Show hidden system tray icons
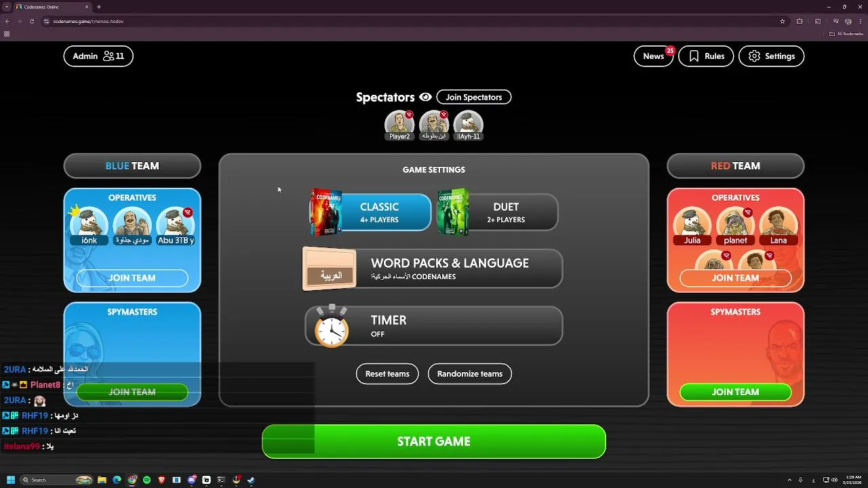This screenshot has height=488, width=868. click(788, 480)
